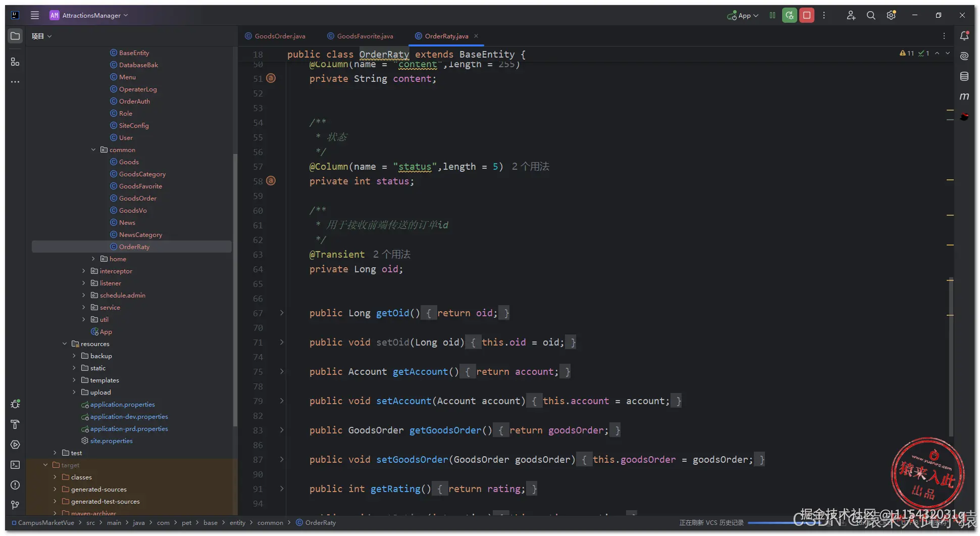Click entity breadcrumb in navigation bar
Viewport: 980px width, 536px height.
(x=237, y=523)
